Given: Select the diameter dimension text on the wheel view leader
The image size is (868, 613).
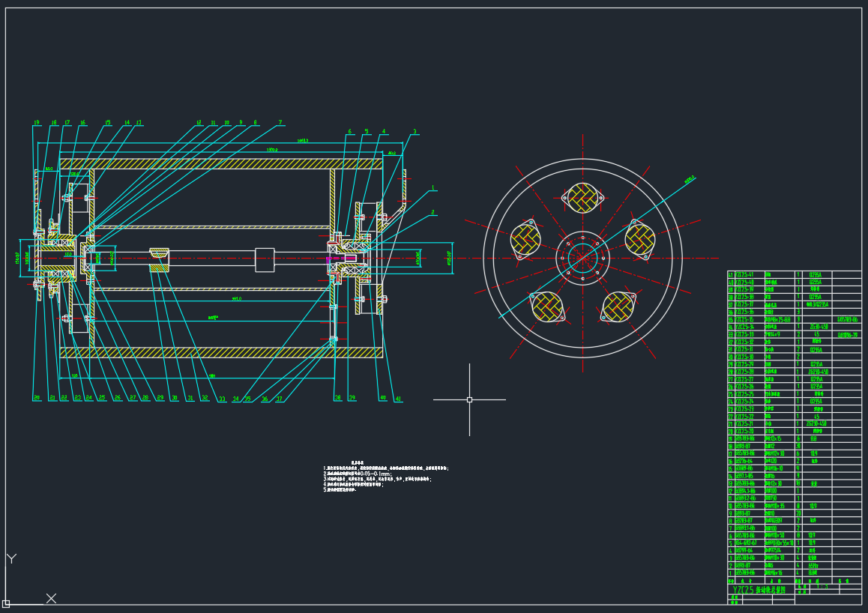Looking at the screenshot, I should point(689,179).
